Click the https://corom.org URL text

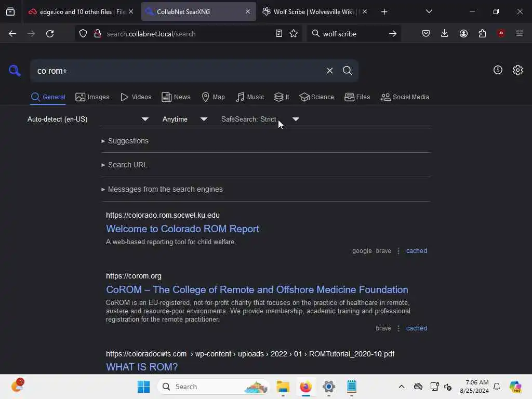pyautogui.click(x=134, y=276)
